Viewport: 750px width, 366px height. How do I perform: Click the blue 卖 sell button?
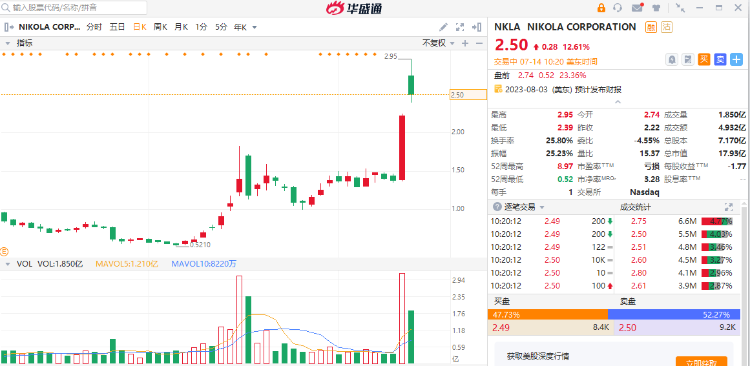[x=720, y=60]
